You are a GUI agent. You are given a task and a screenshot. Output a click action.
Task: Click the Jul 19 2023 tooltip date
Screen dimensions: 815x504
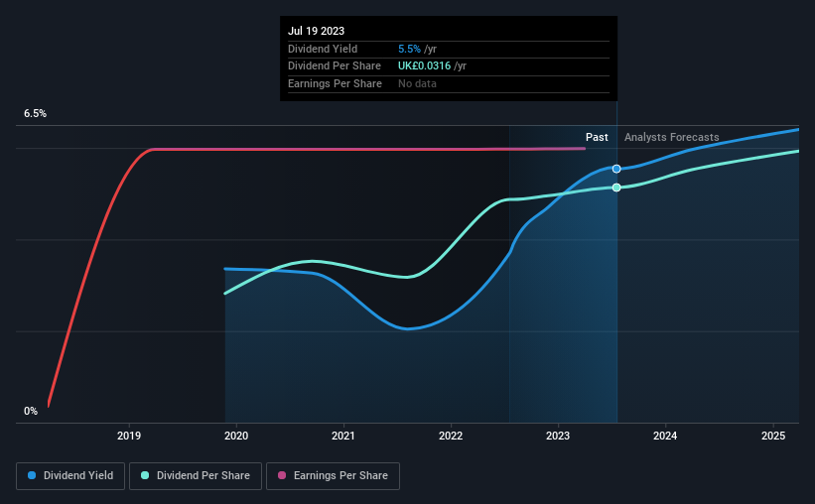click(x=316, y=31)
